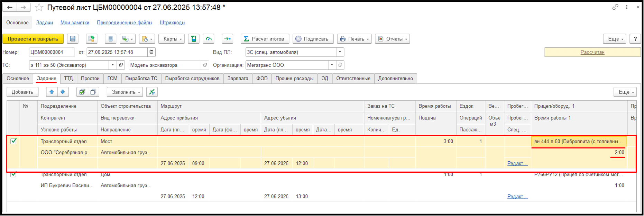This screenshot has height=216, width=644.
Task: Click the blue down arrow to move row down
Action: pos(63,92)
